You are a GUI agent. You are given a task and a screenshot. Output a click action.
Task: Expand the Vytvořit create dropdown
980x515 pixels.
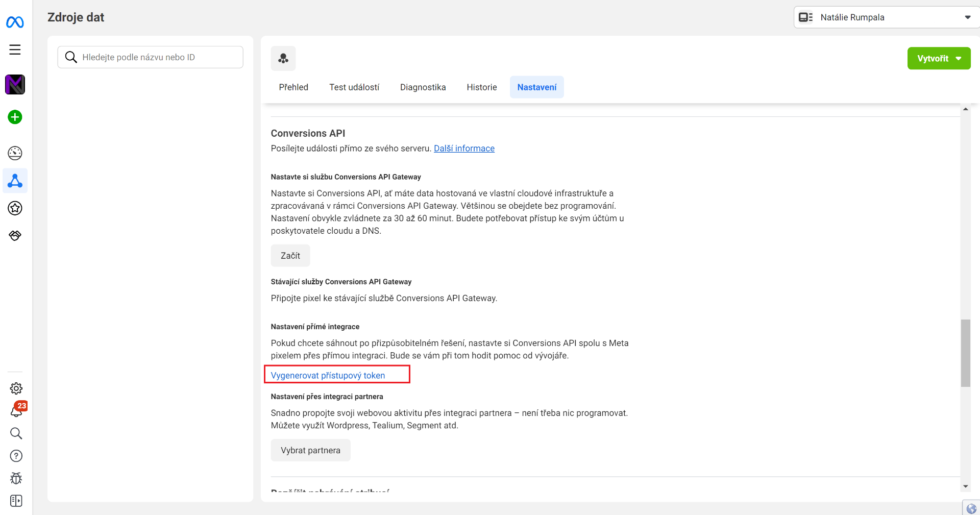tap(939, 58)
